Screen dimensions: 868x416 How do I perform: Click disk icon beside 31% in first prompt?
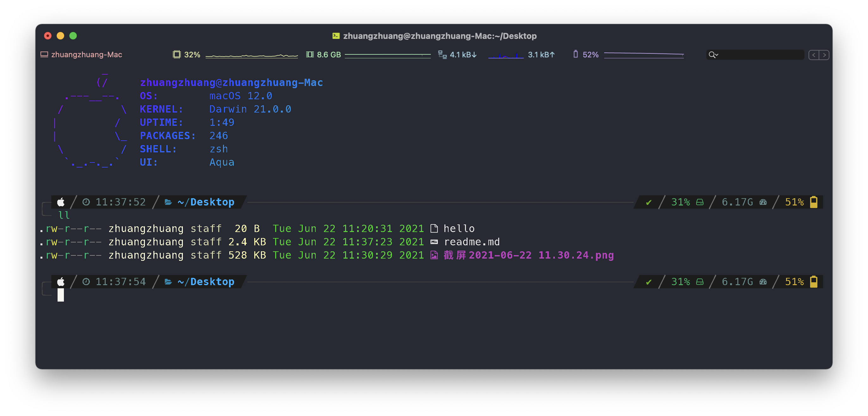(700, 202)
